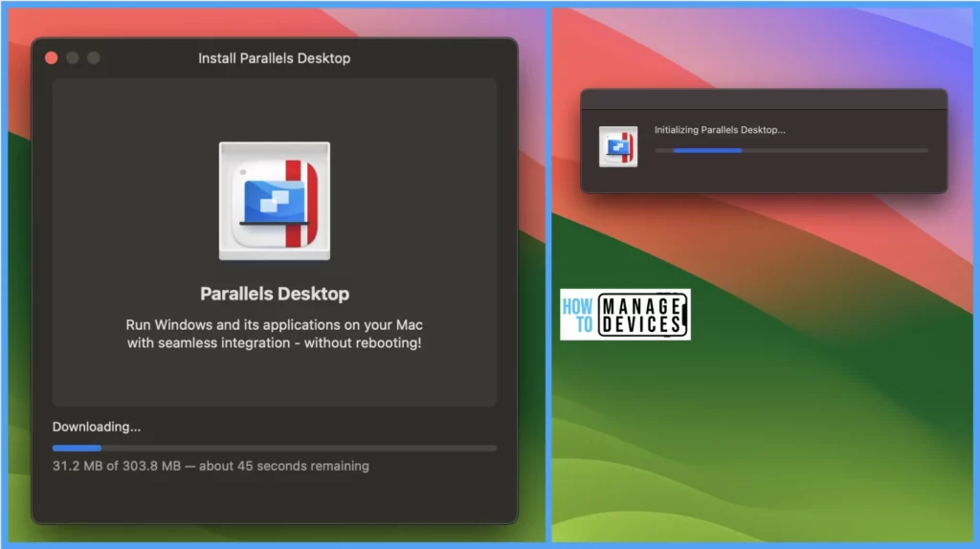Screen dimensions: 980x549
Task: Click the 'Install Parallels Desktop' window title
Action: [275, 58]
